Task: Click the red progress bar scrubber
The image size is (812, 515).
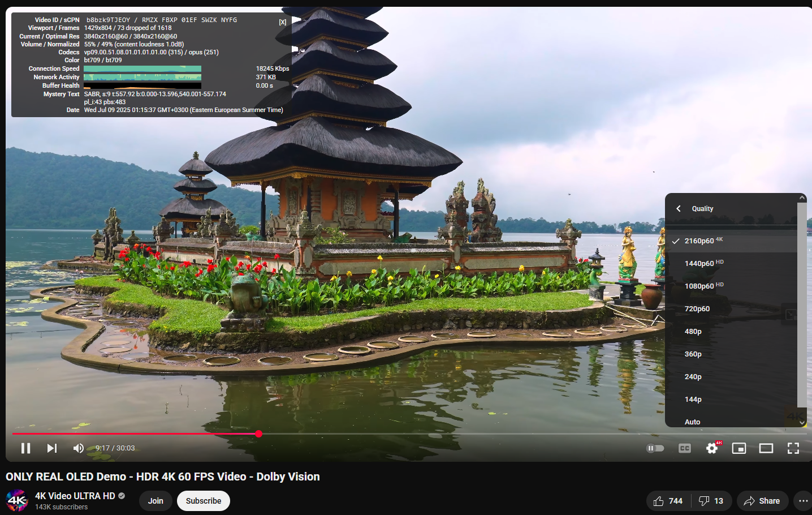Action: [258, 434]
